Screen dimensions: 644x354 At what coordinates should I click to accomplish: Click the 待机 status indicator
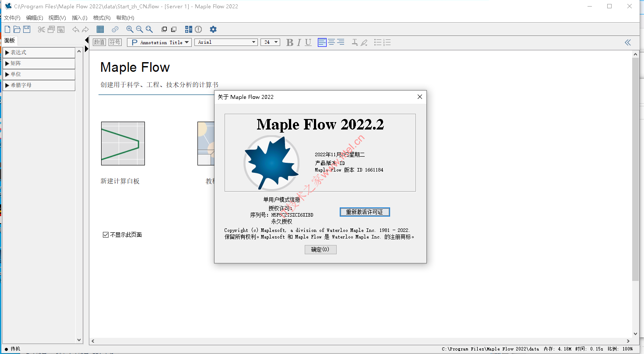click(x=12, y=349)
